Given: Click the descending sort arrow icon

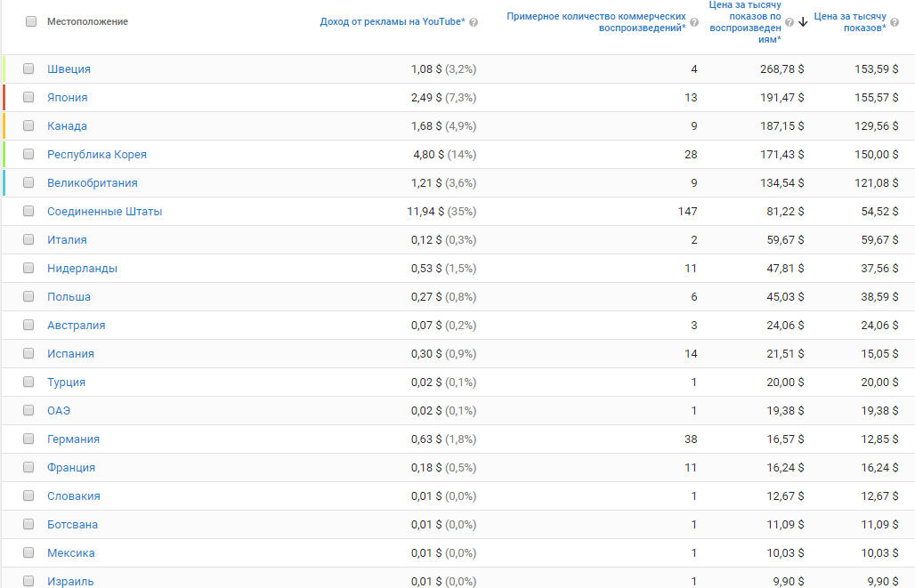Looking at the screenshot, I should 803,22.
